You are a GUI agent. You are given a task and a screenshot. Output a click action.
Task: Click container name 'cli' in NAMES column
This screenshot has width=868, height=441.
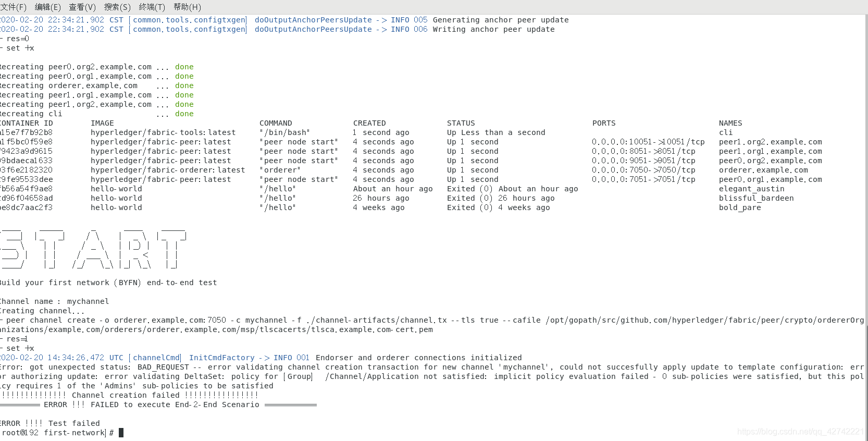[x=726, y=132]
